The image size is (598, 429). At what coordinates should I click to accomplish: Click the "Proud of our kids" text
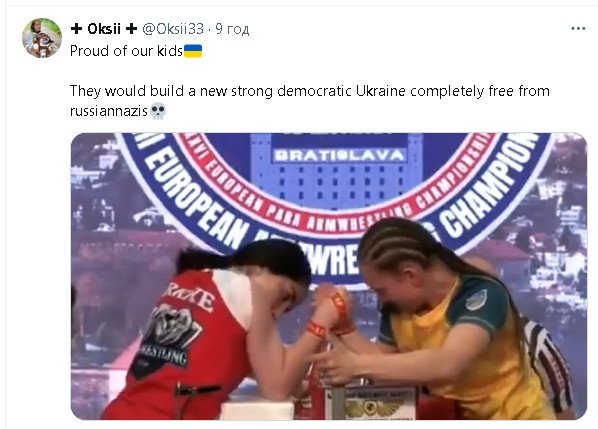pyautogui.click(x=126, y=51)
